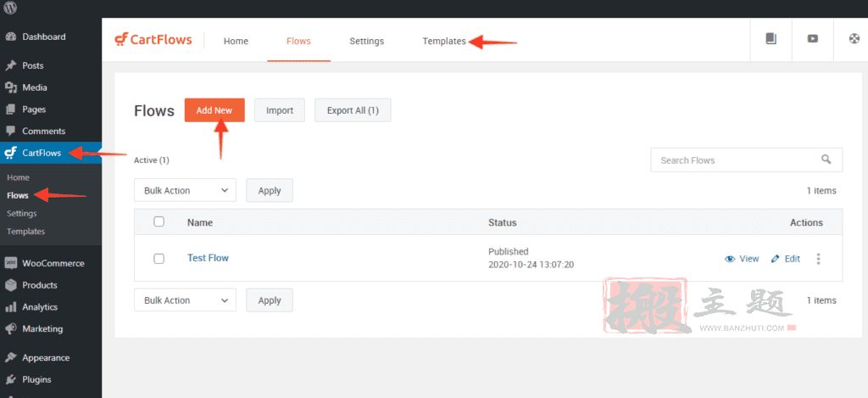This screenshot has width=868, height=398.
Task: Open Templates in sidebar submenu
Action: (x=26, y=231)
